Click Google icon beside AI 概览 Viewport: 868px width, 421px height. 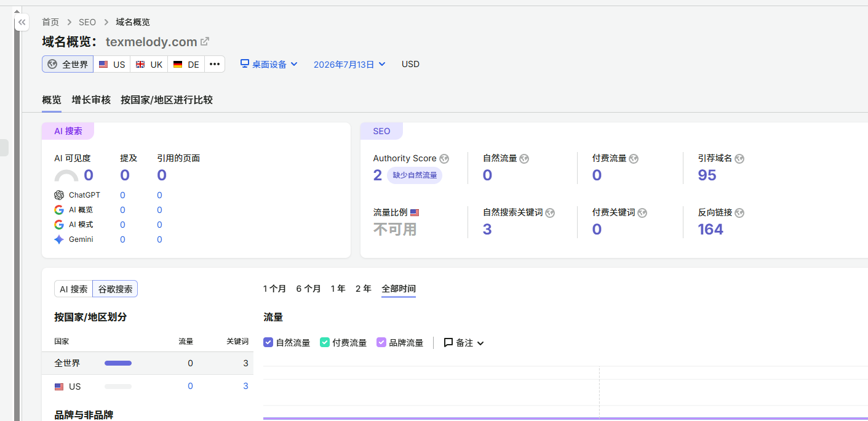(59, 210)
